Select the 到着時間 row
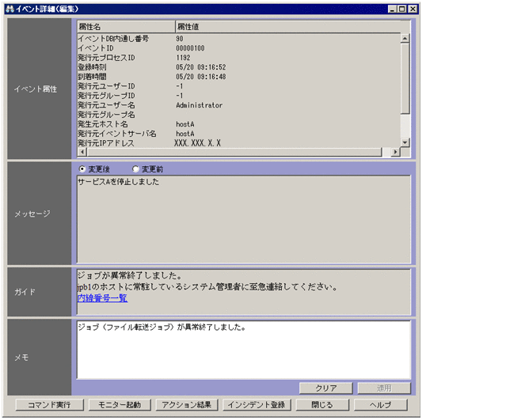The image size is (525, 420). click(238, 77)
